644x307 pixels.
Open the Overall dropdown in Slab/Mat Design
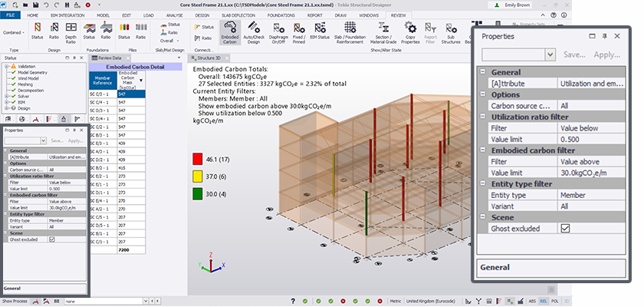(169, 41)
